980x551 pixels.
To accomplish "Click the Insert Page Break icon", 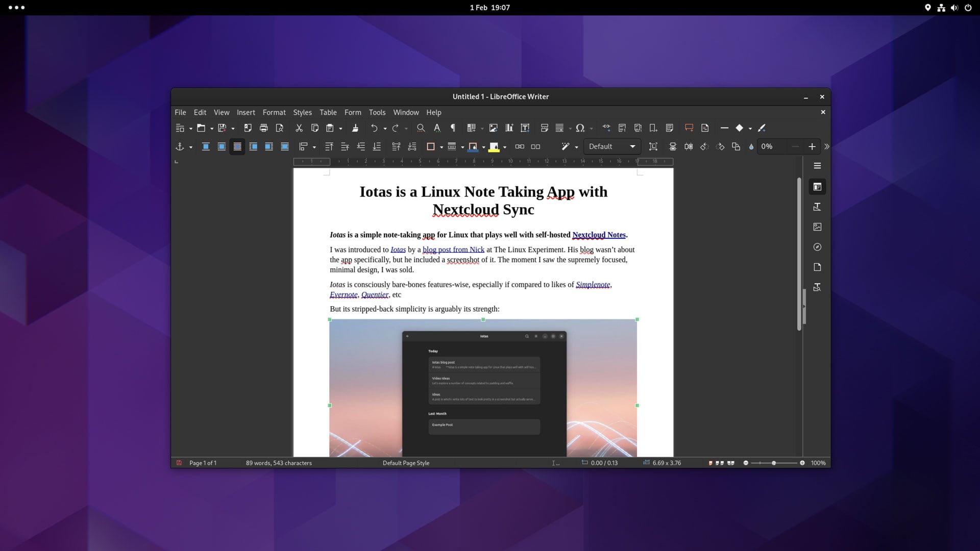I will tap(545, 128).
